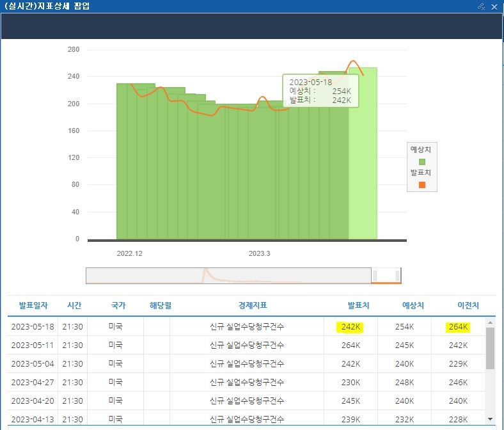Image resolution: width=504 pixels, height=430 pixels.
Task: Click the 2023.3 x-axis label
Action: pyautogui.click(x=260, y=253)
